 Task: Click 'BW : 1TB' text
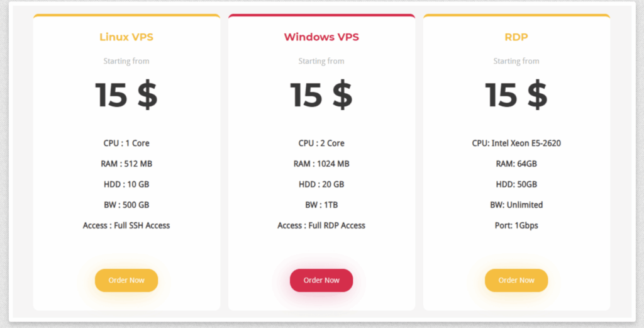pos(321,205)
